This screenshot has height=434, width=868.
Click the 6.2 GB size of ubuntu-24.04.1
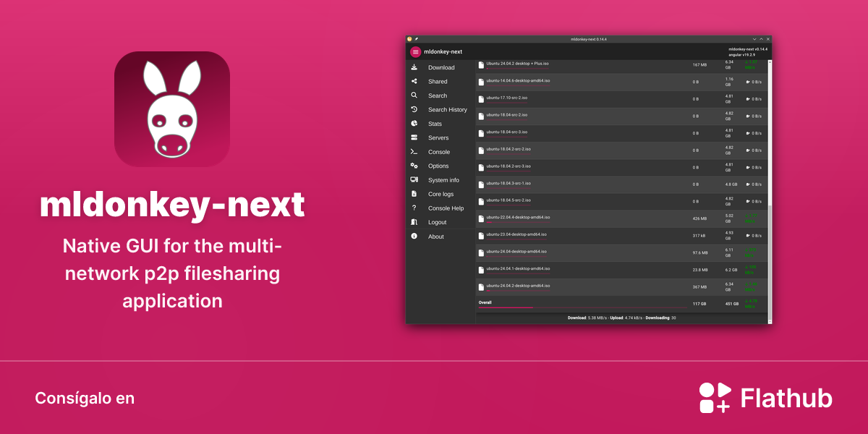point(732,269)
